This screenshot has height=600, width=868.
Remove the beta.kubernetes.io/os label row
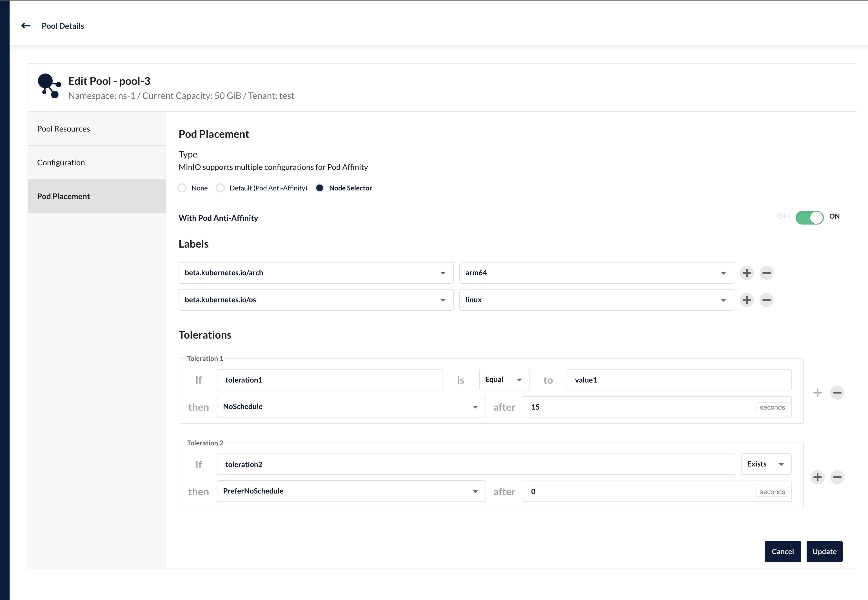click(x=766, y=300)
